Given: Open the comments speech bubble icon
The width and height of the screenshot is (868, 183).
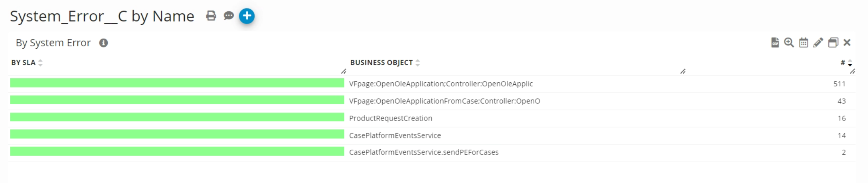Looking at the screenshot, I should coord(229,16).
